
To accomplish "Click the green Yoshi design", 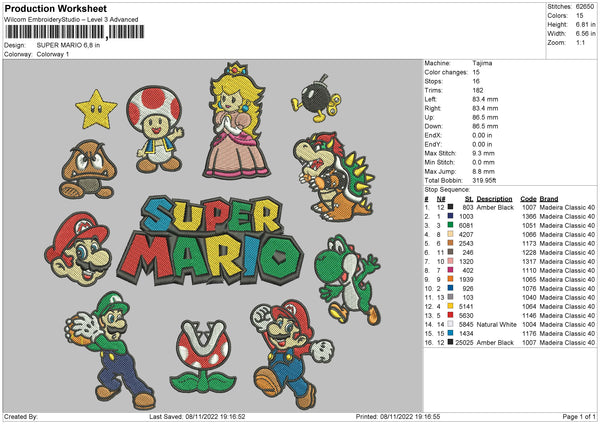I will pos(347,280).
